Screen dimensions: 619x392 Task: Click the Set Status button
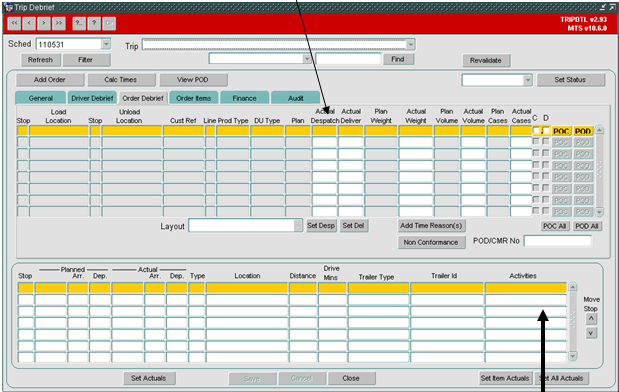coord(570,80)
